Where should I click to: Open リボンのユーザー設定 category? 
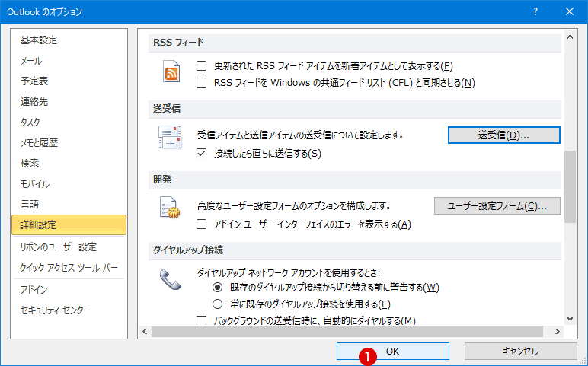click(69, 247)
